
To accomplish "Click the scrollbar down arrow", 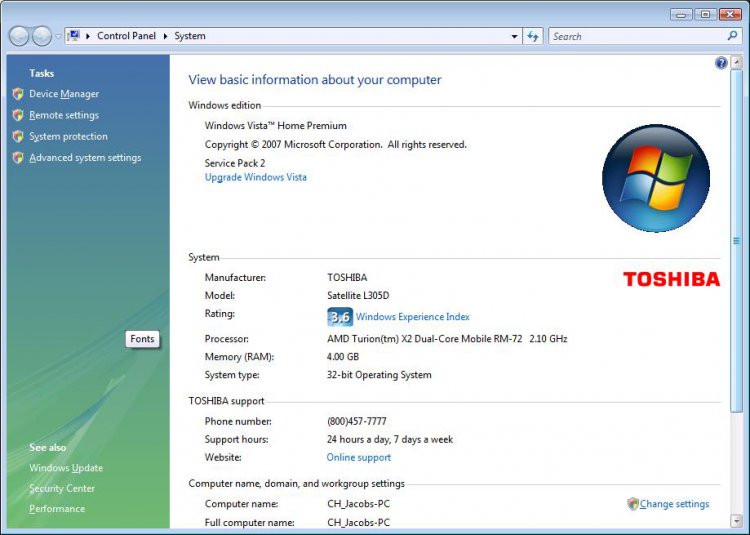I will pos(736,521).
